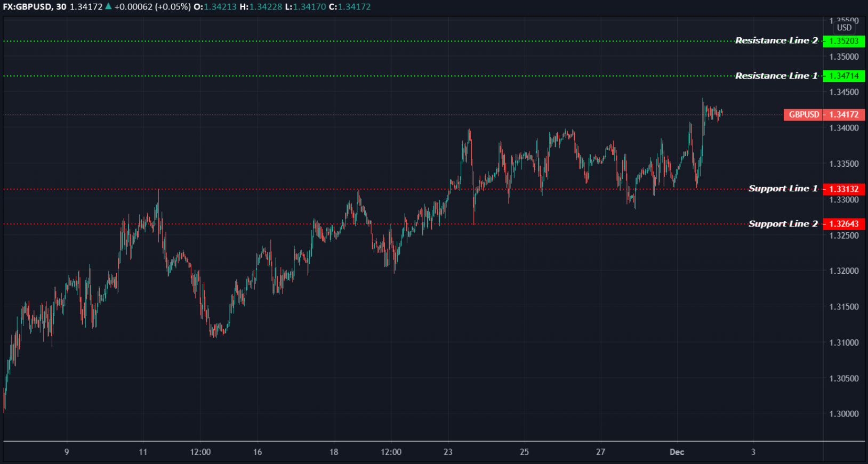The height and width of the screenshot is (464, 868).
Task: Select the Resistance Line 1 label
Action: [x=776, y=76]
